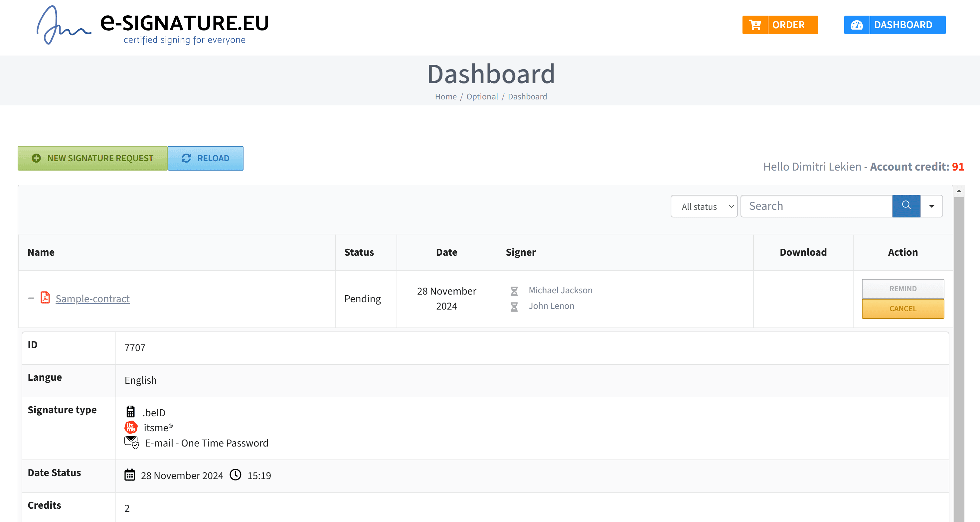Click the E-mail One Time Password icon
Viewport: 980px width, 522px height.
click(132, 443)
